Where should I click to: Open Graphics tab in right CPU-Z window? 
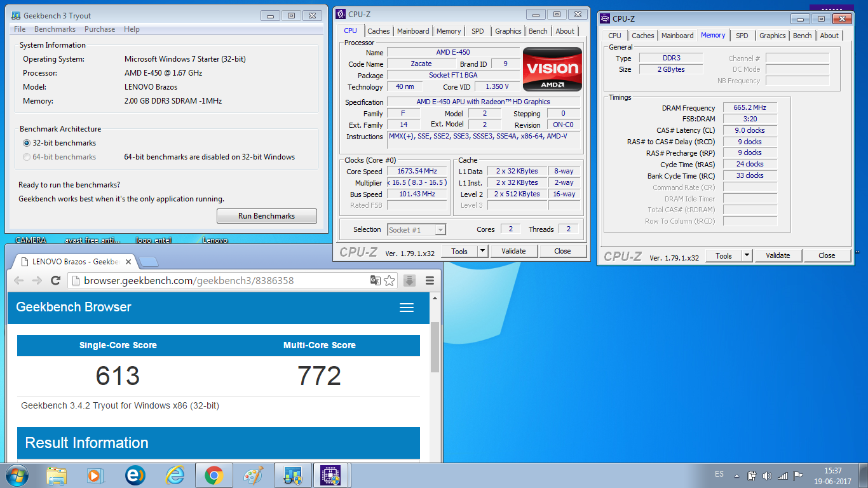click(x=773, y=36)
